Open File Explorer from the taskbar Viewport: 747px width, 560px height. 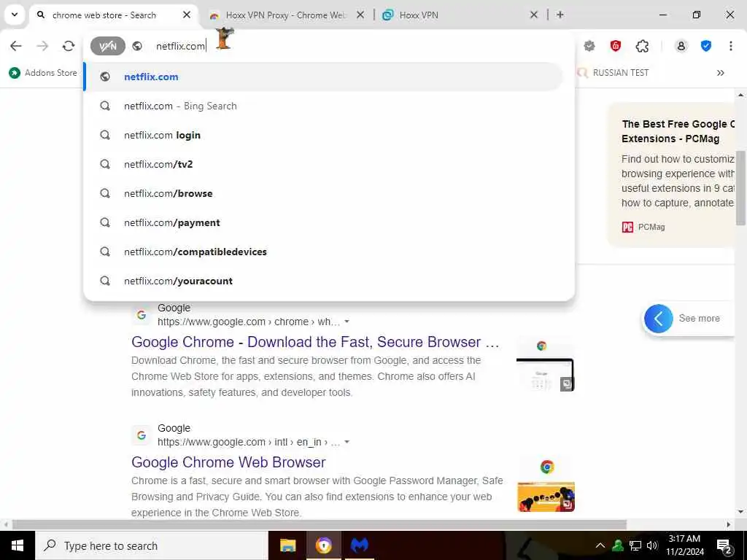[287, 545]
